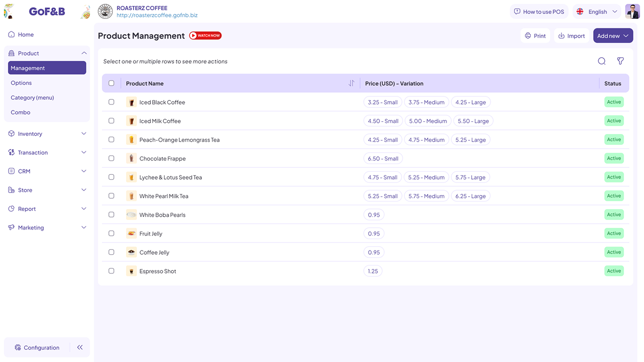644x362 pixels.
Task: Click the Chocolate Frappe product thumbnail
Action: click(x=131, y=158)
